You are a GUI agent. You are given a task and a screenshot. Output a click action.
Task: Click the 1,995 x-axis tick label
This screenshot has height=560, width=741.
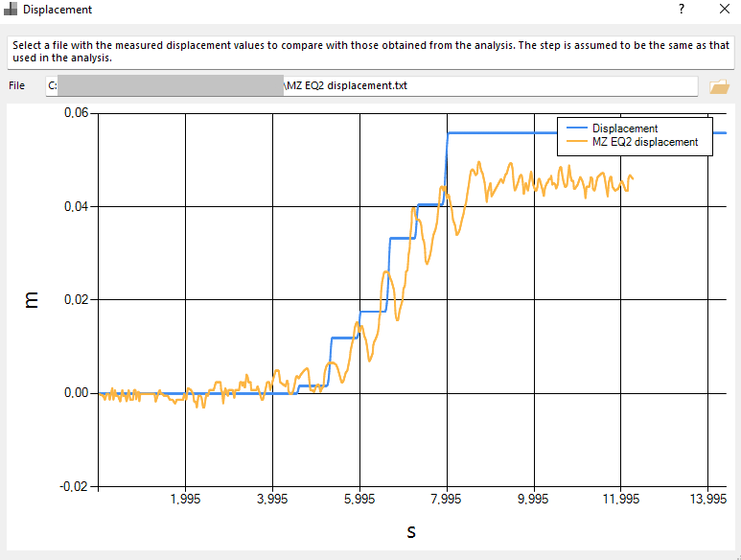(185, 499)
